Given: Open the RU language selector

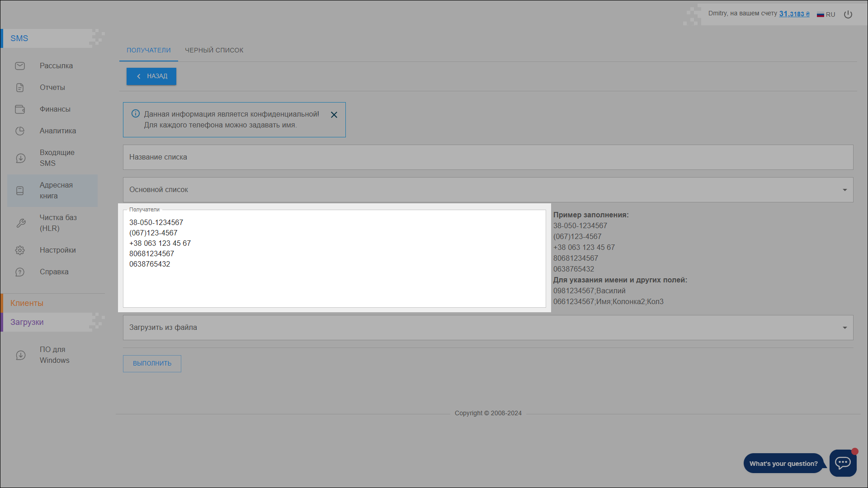Looking at the screenshot, I should point(826,14).
